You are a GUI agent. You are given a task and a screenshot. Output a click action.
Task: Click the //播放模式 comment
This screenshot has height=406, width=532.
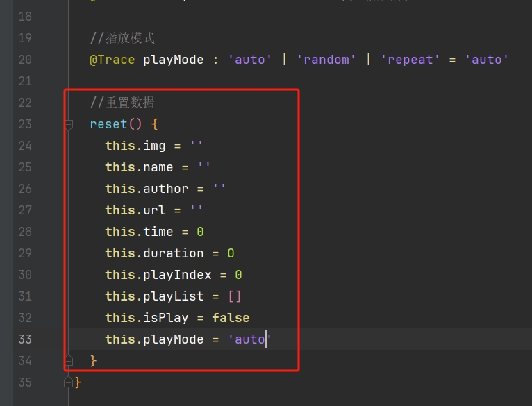tap(122, 38)
